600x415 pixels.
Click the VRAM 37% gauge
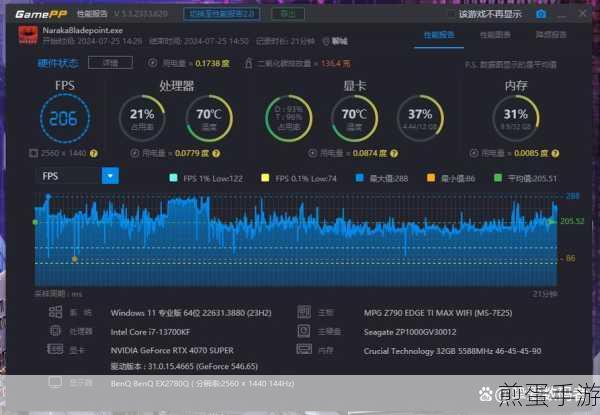(x=420, y=118)
